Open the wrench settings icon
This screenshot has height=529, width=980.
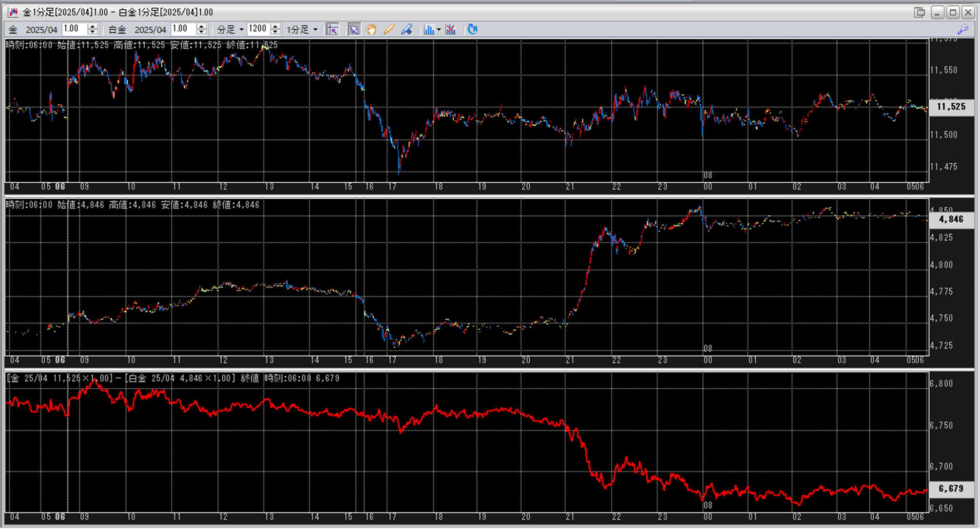coord(962,30)
